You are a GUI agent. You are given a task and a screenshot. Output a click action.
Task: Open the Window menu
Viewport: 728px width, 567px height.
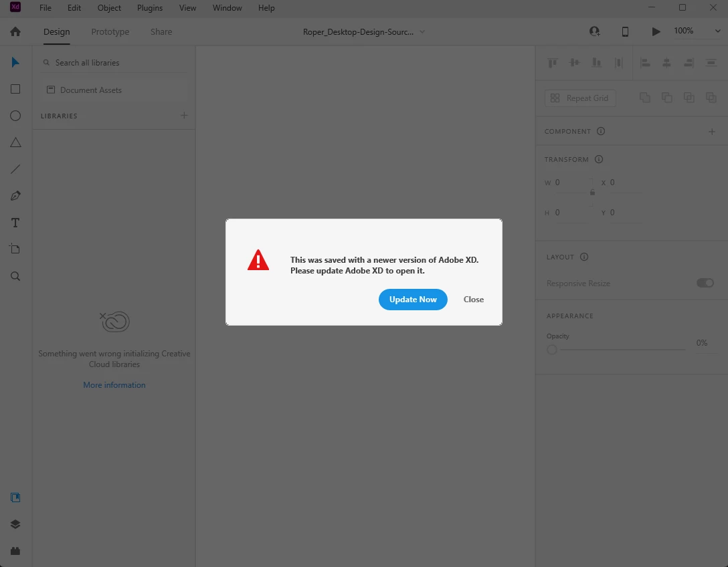pos(227,8)
